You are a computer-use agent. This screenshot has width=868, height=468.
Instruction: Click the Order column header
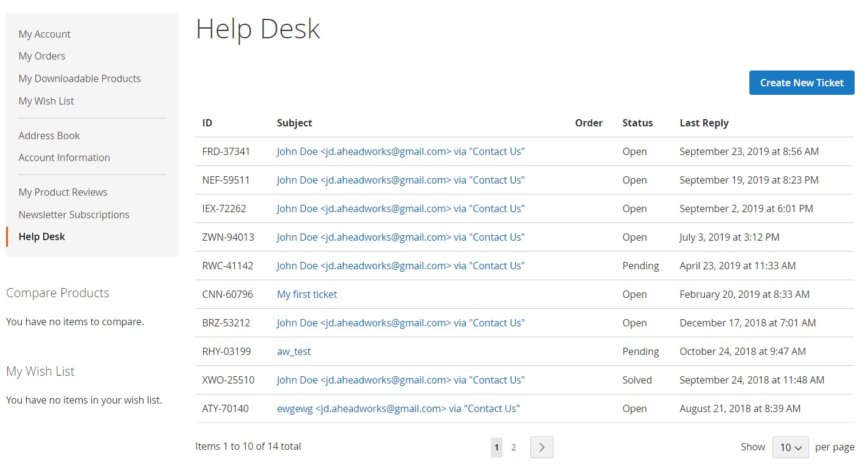[x=589, y=123]
